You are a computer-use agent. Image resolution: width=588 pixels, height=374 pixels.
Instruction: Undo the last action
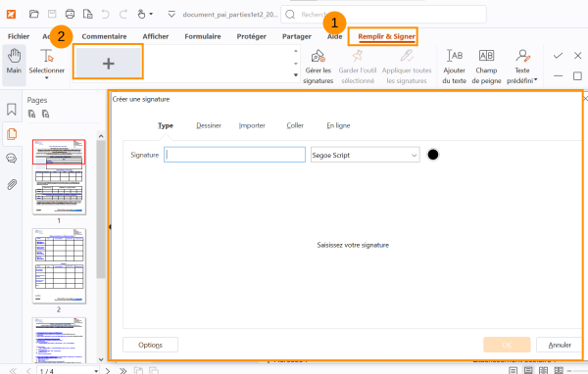tap(106, 15)
